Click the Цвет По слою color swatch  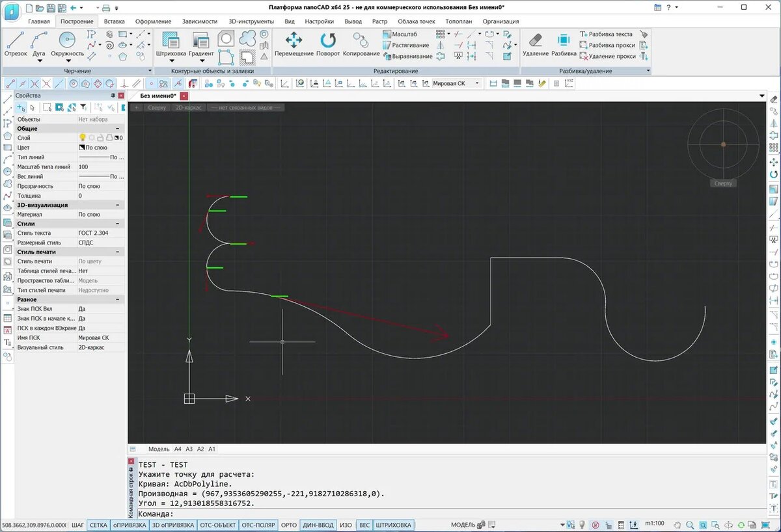82,148
